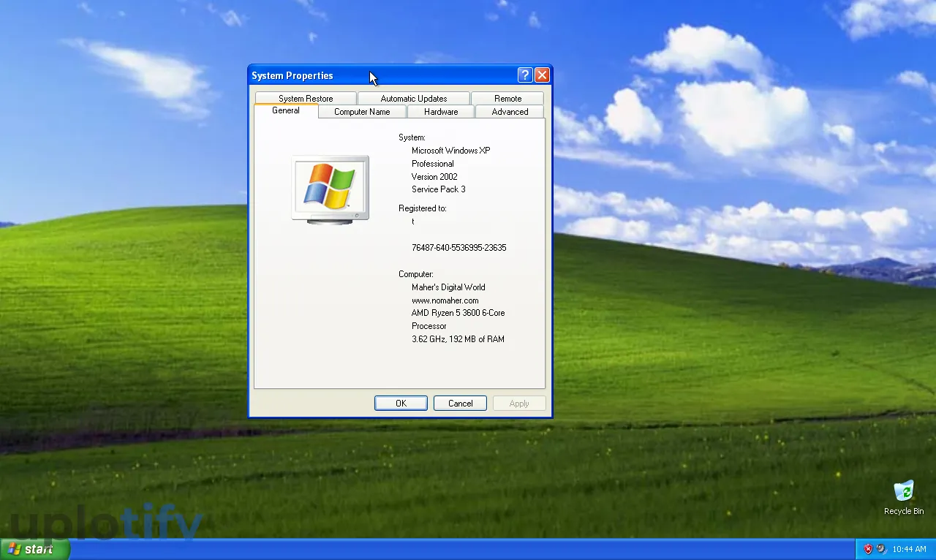936x560 pixels.
Task: Click the Service Pack 3 text
Action: (439, 189)
